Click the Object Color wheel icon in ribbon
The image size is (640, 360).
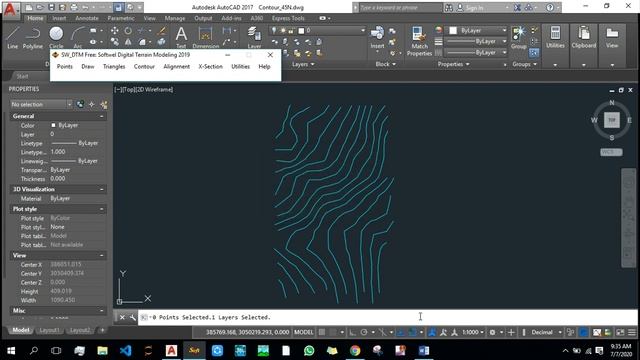click(438, 30)
